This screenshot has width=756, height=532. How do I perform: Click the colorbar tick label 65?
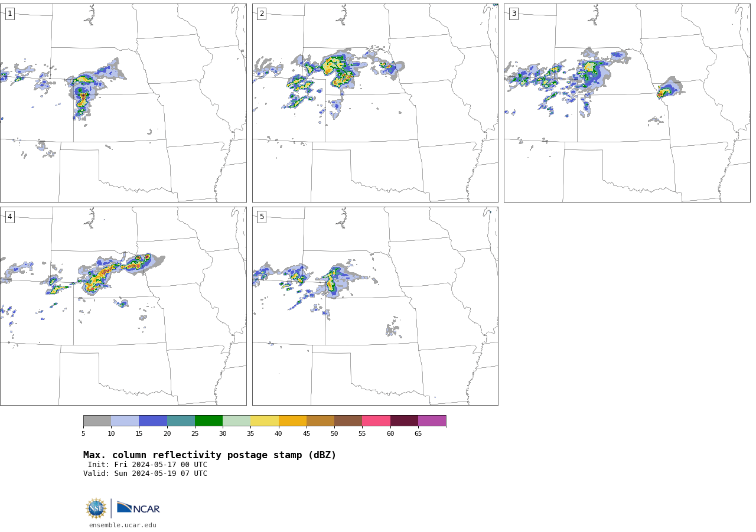(x=418, y=434)
